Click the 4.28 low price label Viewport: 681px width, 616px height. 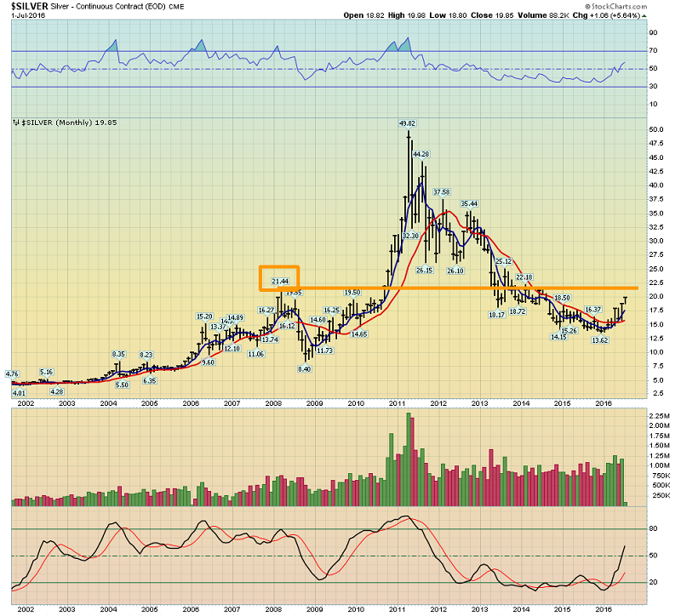57,391
